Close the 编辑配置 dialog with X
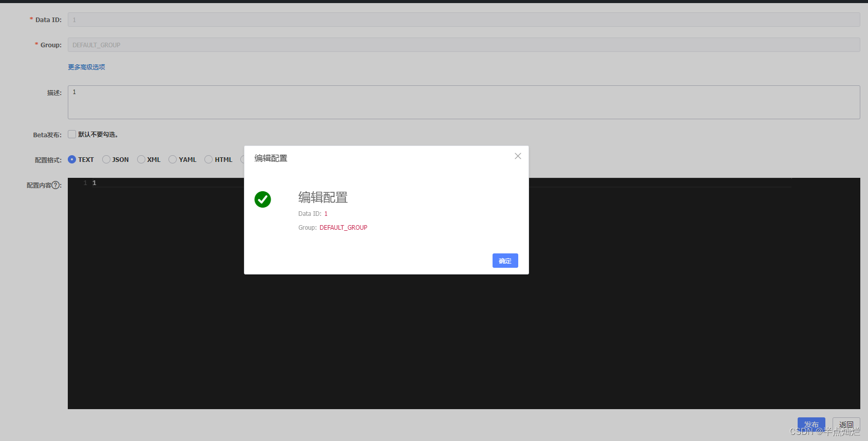 pos(518,156)
